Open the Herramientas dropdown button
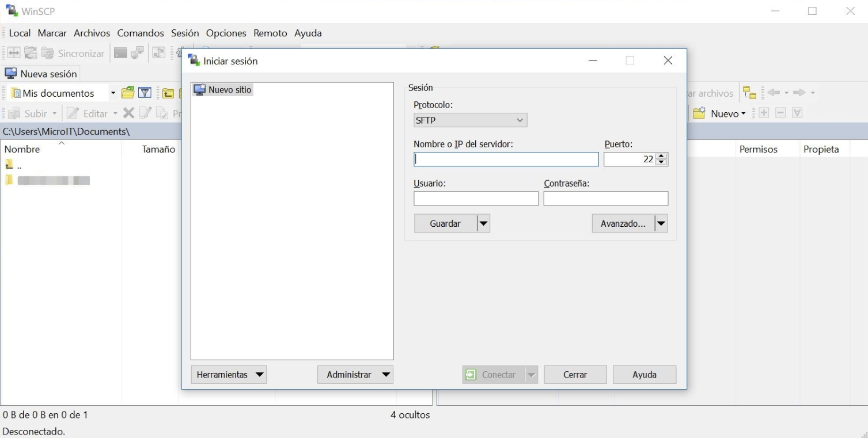Screen dimensions: 868x438 [x=229, y=375]
